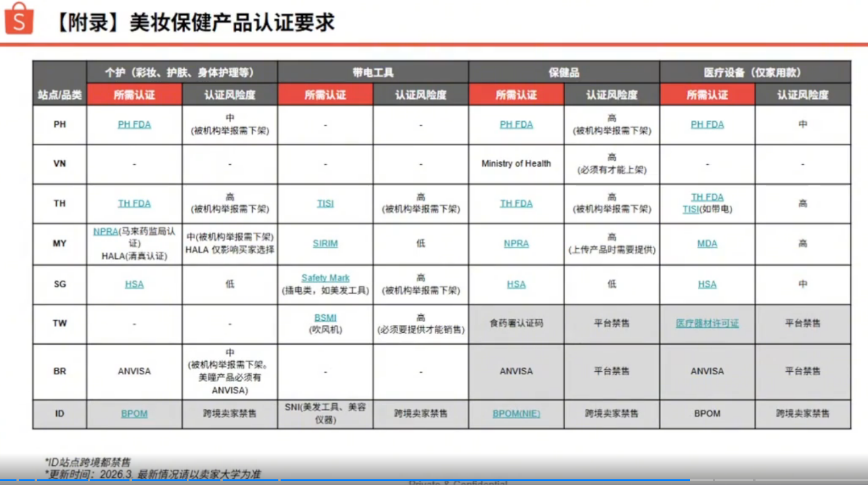Image resolution: width=868 pixels, height=485 pixels.
Task: Click the slide title 【附录】美妆保健产品认证要求
Action: 194,23
